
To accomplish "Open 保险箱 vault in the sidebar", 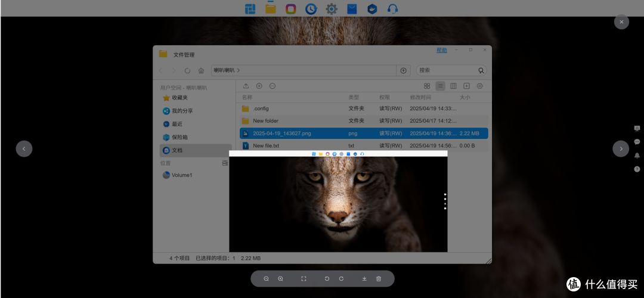I will [x=196, y=137].
